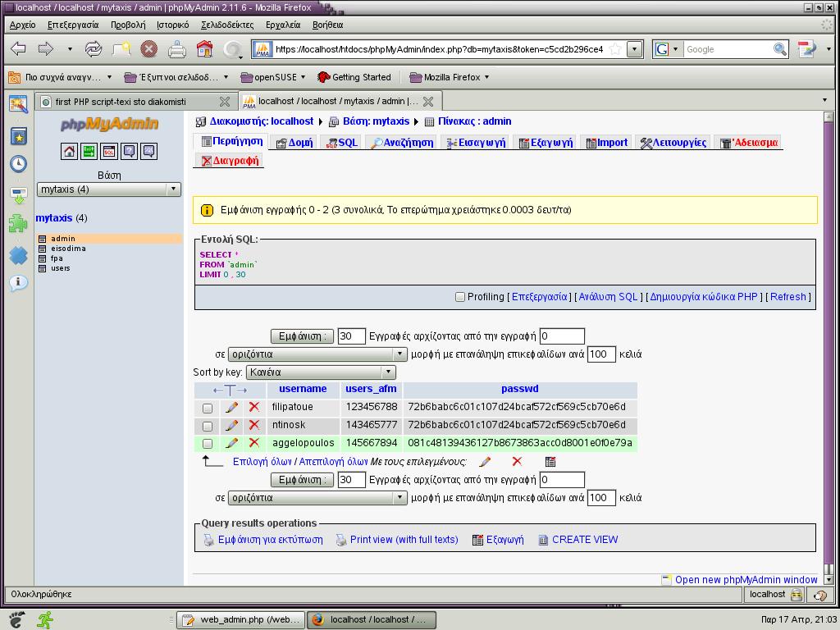Open the tab list dropdown arrow
The image size is (840, 630).
(x=824, y=100)
